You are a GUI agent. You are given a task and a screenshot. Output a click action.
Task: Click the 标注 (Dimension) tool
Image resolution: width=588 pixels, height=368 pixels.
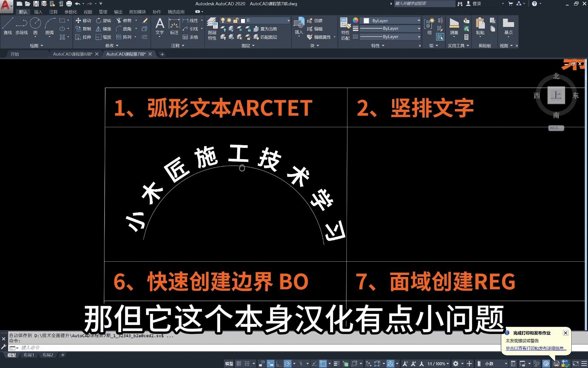click(x=174, y=26)
